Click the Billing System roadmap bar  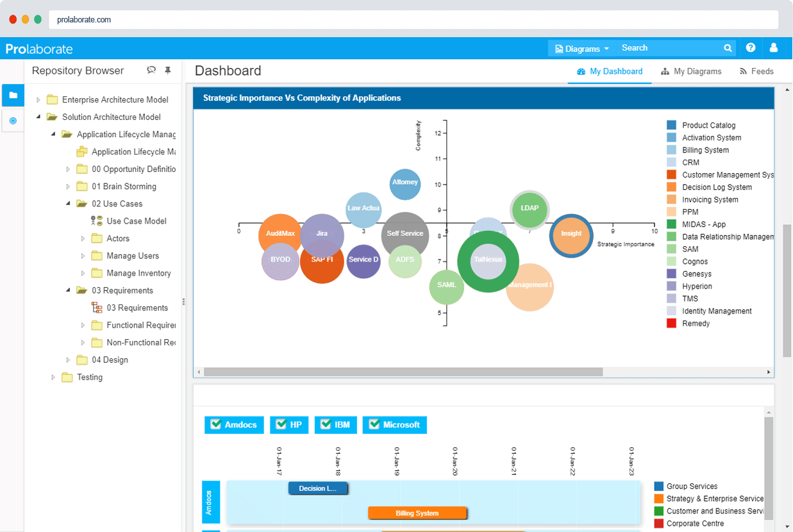[417, 513]
